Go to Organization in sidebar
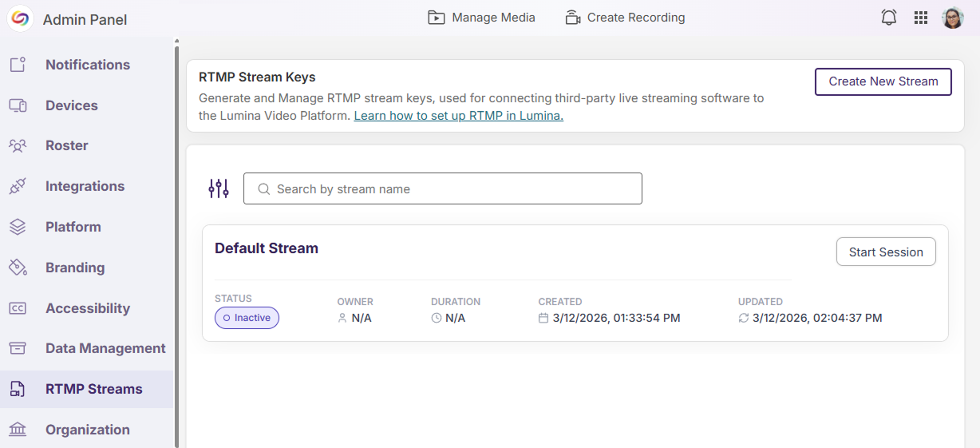 pos(86,430)
